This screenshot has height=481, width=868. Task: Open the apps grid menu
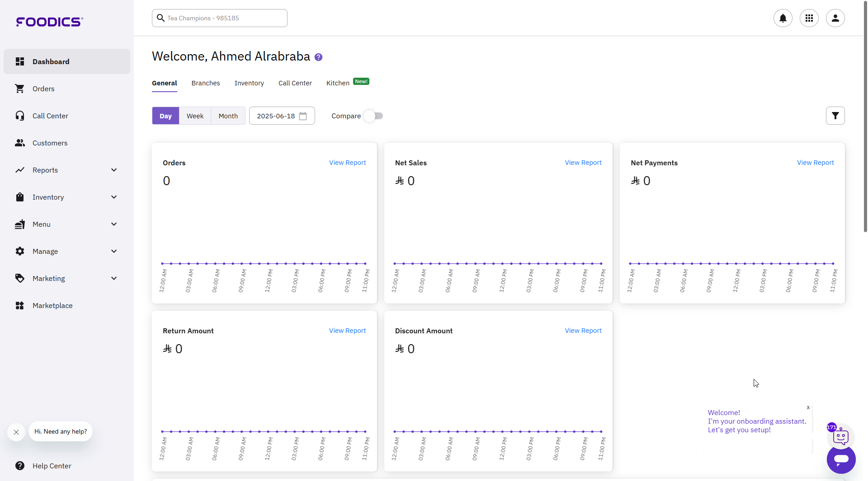point(809,18)
